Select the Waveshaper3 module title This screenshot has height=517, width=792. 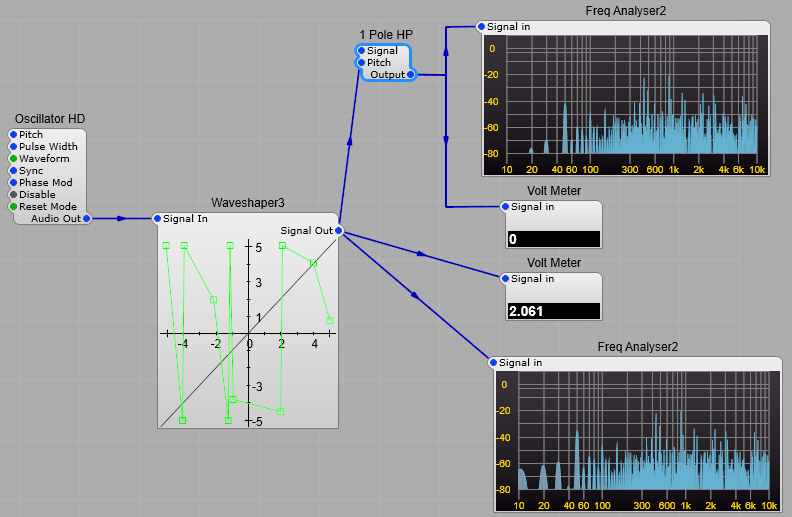(x=248, y=203)
